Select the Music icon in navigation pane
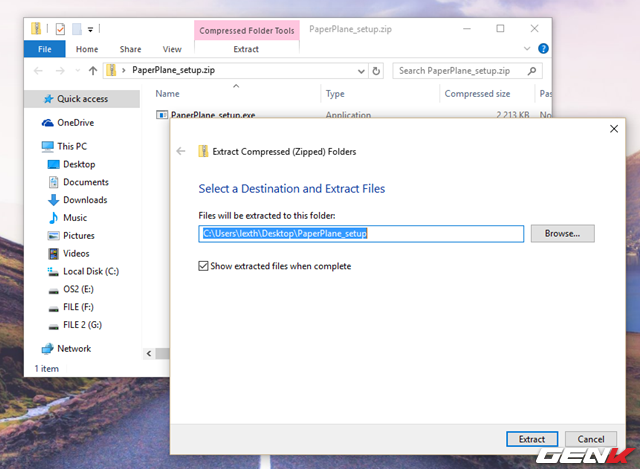This screenshot has width=640, height=469. pyautogui.click(x=54, y=218)
